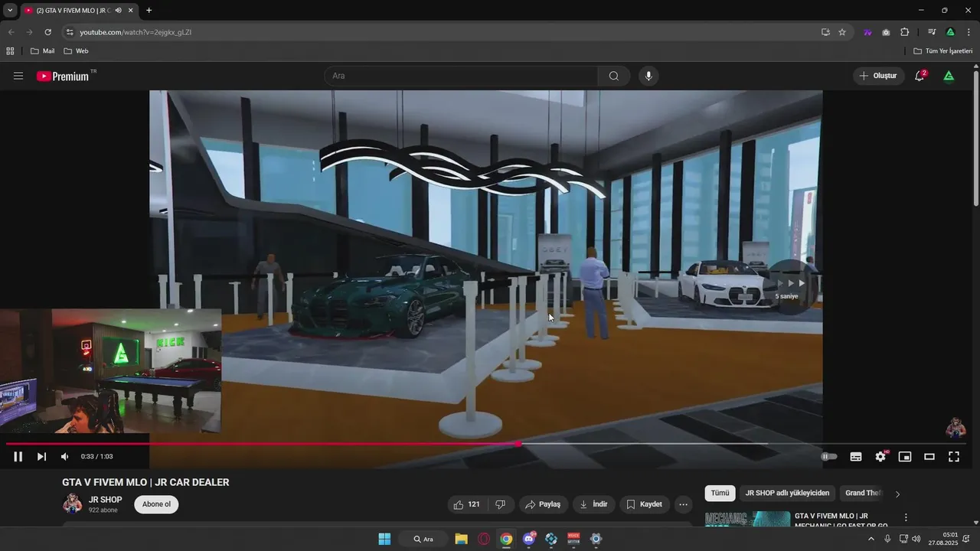Select the JR SHOP adlı yükleyiciden chip
This screenshot has height=551, width=980.
pos(787,494)
